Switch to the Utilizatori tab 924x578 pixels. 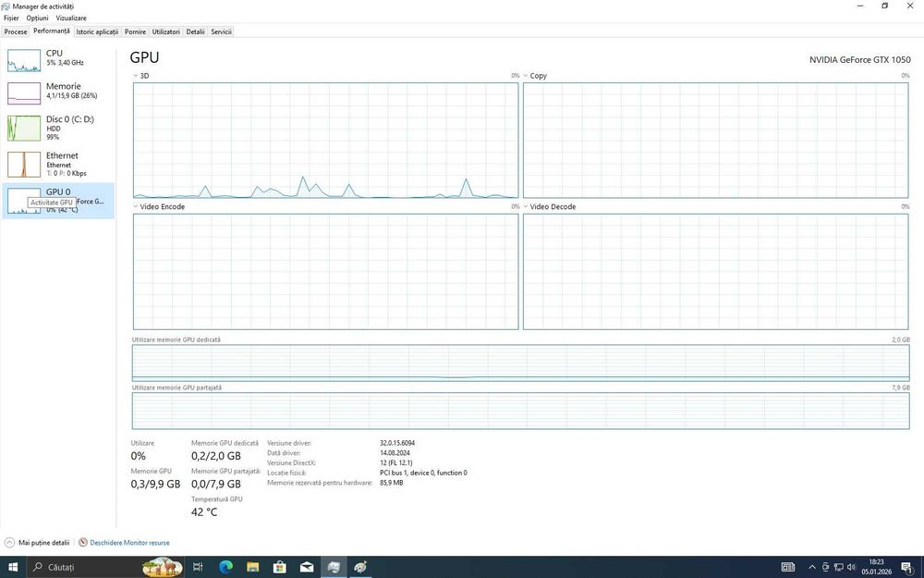[165, 31]
